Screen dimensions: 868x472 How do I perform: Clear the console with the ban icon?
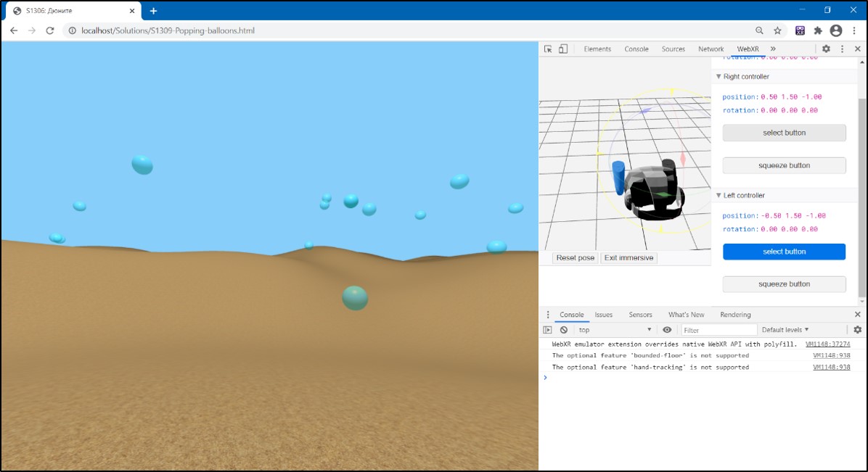click(564, 330)
